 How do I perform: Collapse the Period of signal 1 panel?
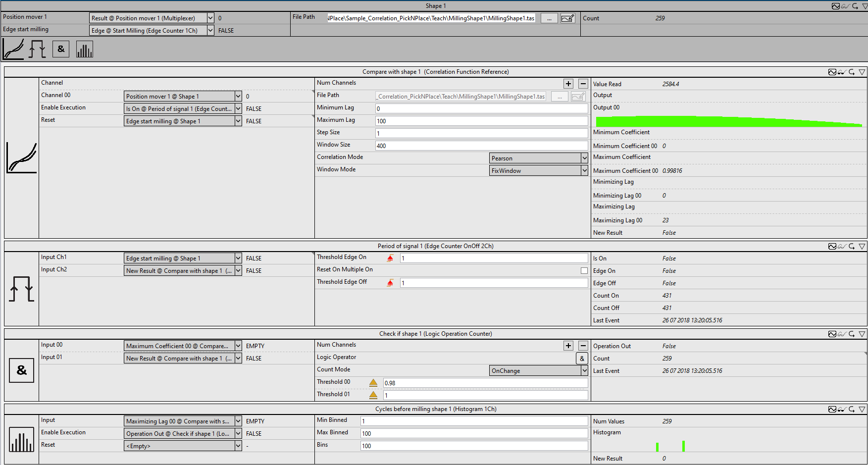click(862, 246)
